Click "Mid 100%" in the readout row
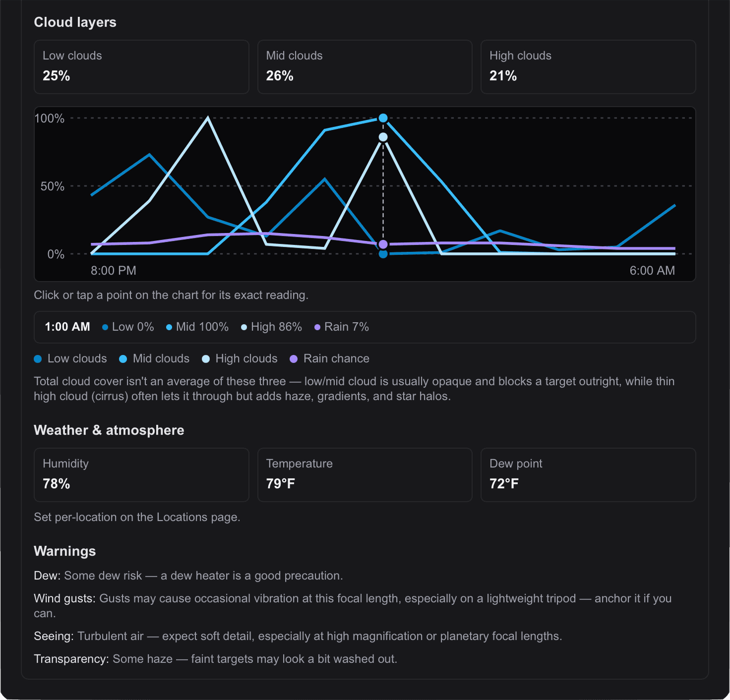This screenshot has width=730, height=700. click(x=197, y=327)
